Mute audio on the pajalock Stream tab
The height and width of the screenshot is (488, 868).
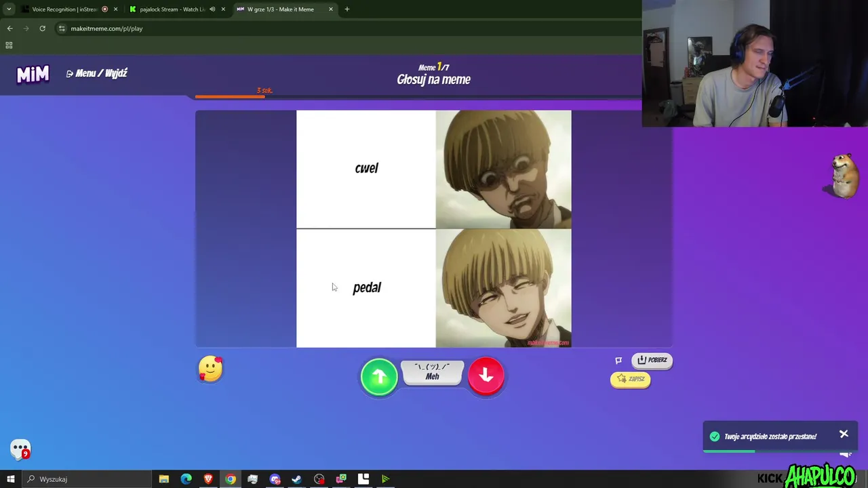coord(212,9)
